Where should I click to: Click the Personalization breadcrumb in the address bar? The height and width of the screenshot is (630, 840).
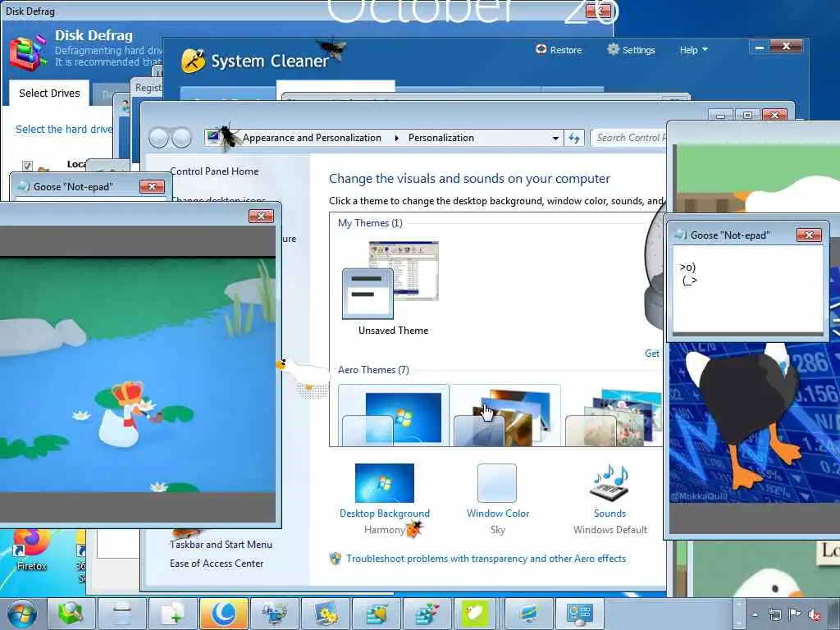click(441, 138)
